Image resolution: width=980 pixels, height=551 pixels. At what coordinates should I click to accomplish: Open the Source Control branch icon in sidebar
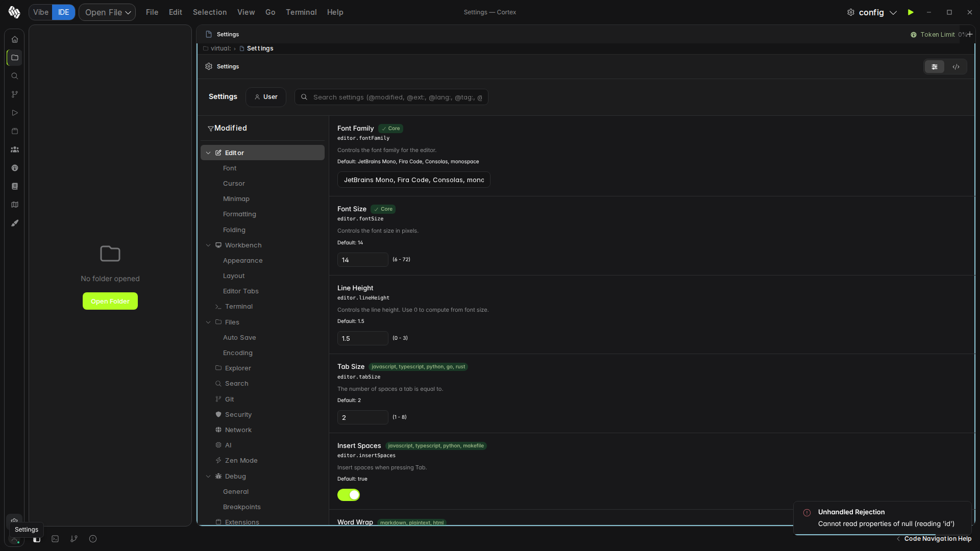[x=15, y=94]
